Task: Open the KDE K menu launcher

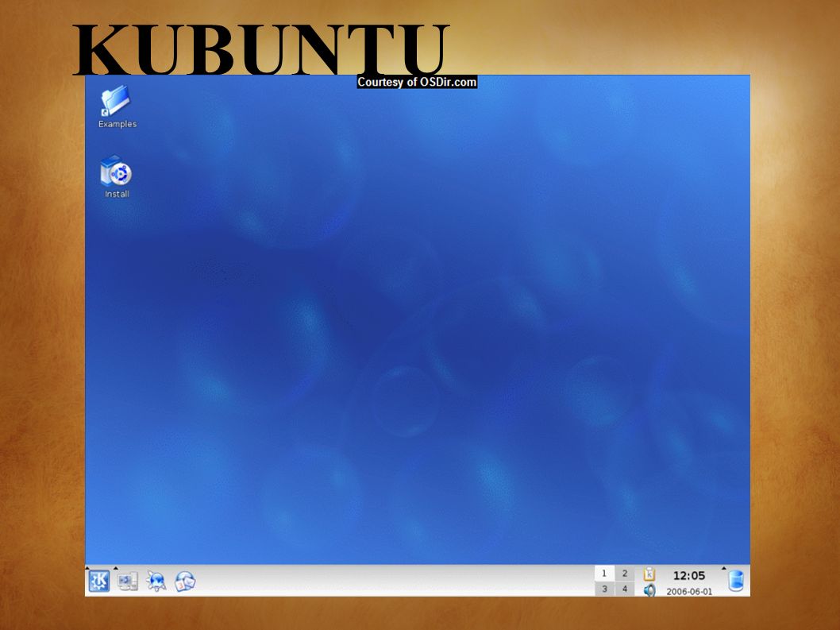Action: 99,582
